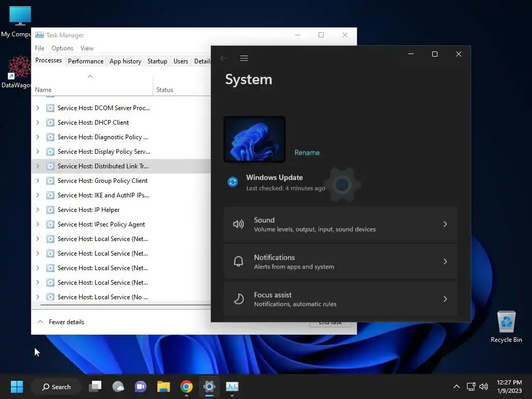Expand Service Host: IP Helper row
The image size is (532, 399).
coord(37,210)
